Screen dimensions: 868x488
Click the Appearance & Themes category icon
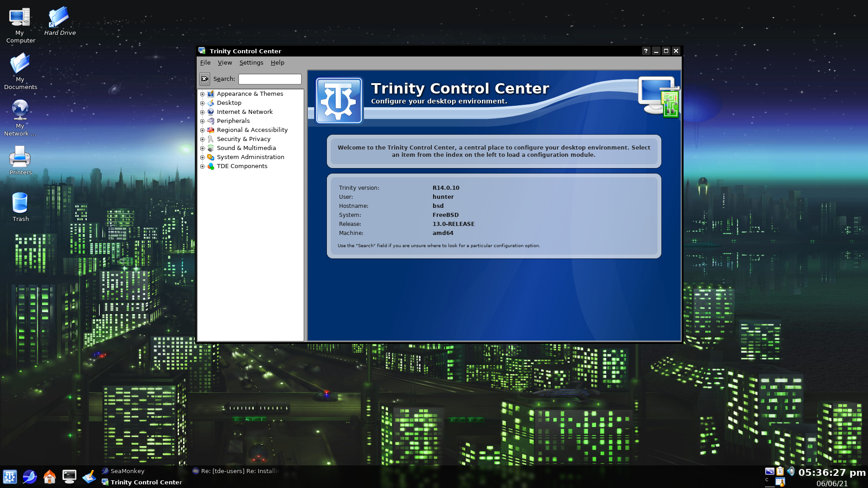[x=211, y=94]
